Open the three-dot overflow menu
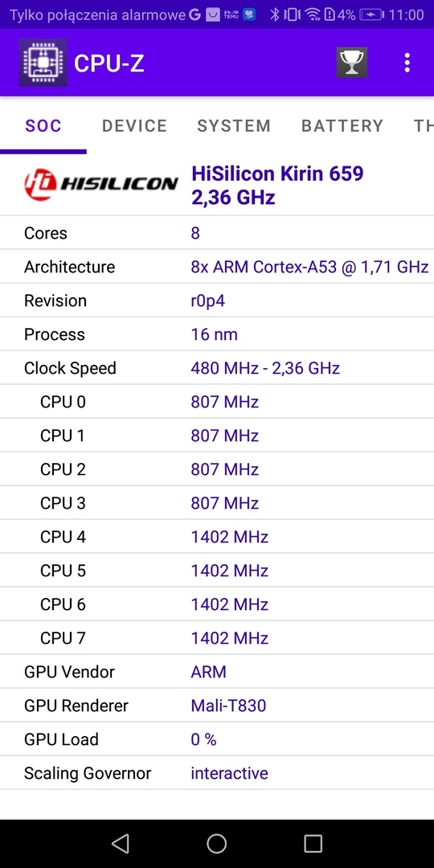The image size is (434, 868). point(407,63)
